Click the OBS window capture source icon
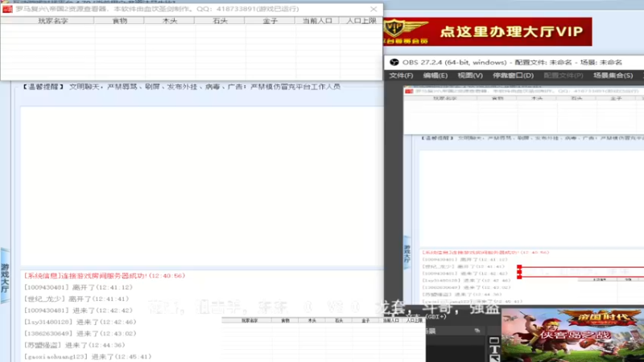 pyautogui.click(x=494, y=340)
